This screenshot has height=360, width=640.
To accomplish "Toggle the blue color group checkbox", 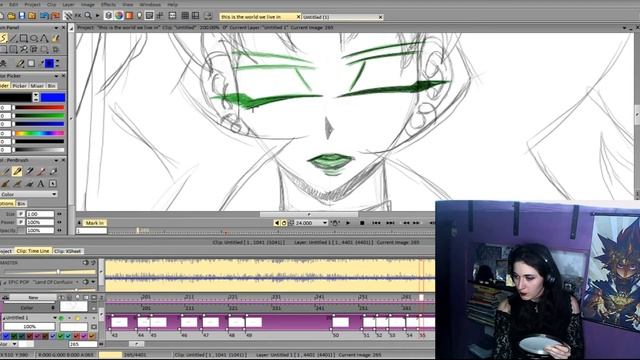I will pos(6,336).
